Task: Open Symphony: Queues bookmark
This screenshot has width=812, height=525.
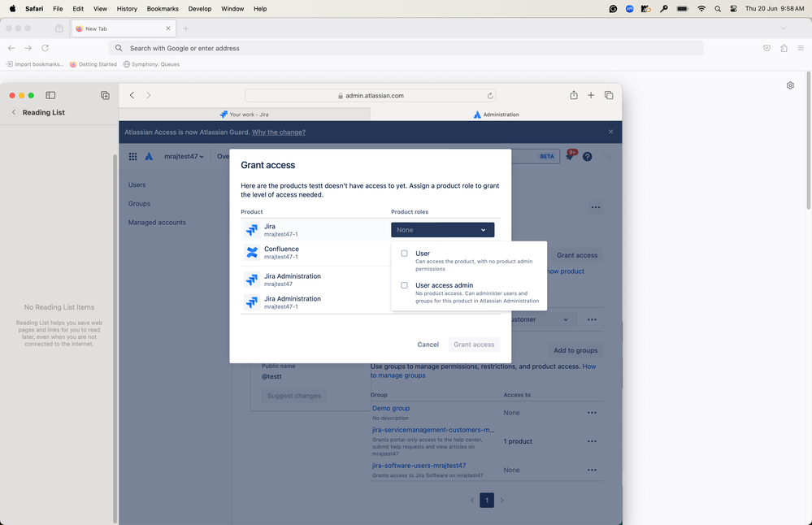Action: tap(151, 64)
